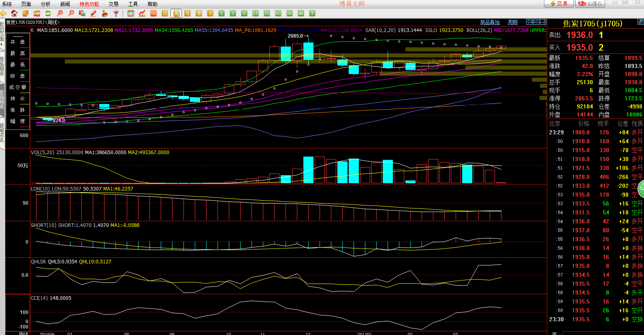Image resolution: width=644 pixels, height=335 pixels.
Task: Open the yellow notes icon in toolbar
Action: [x=26, y=13]
